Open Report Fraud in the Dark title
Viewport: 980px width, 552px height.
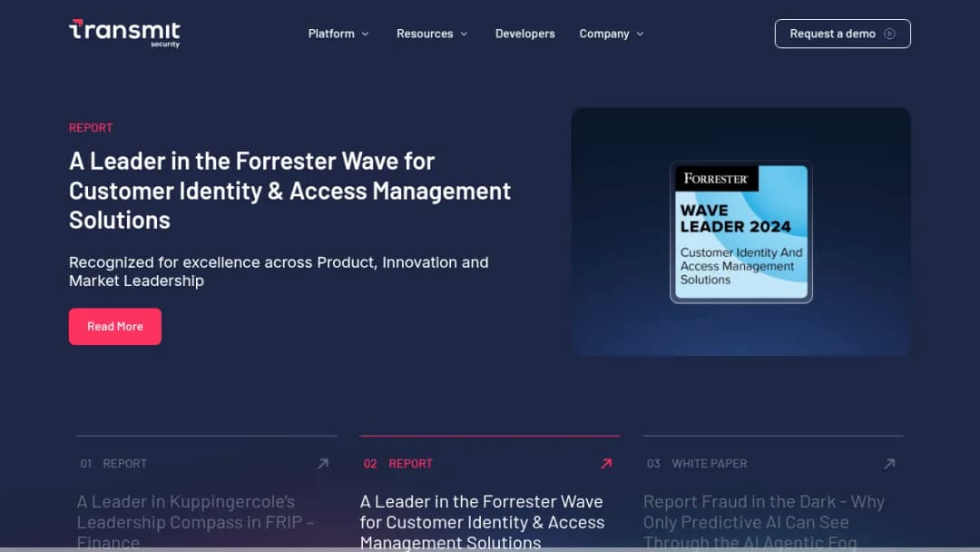(764, 521)
